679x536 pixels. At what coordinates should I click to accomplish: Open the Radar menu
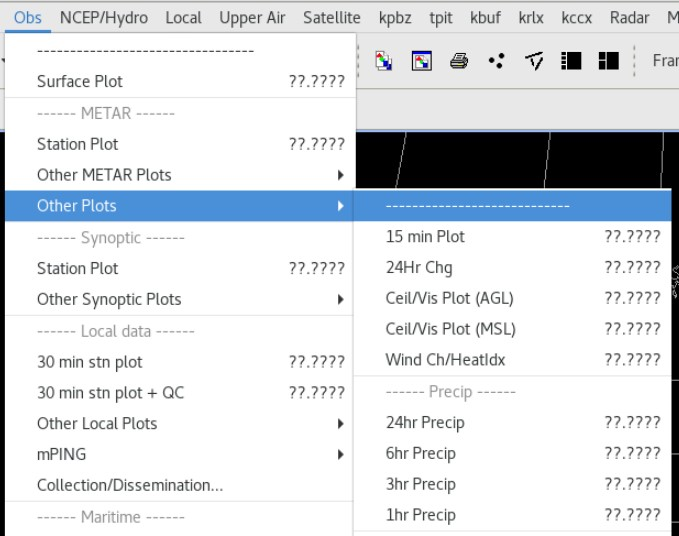point(629,18)
